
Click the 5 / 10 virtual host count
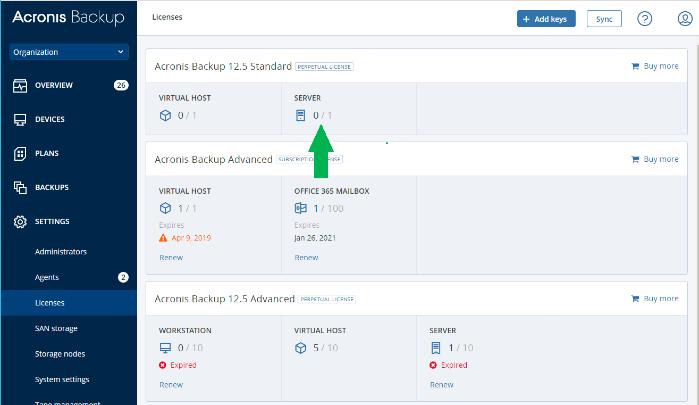click(x=325, y=348)
